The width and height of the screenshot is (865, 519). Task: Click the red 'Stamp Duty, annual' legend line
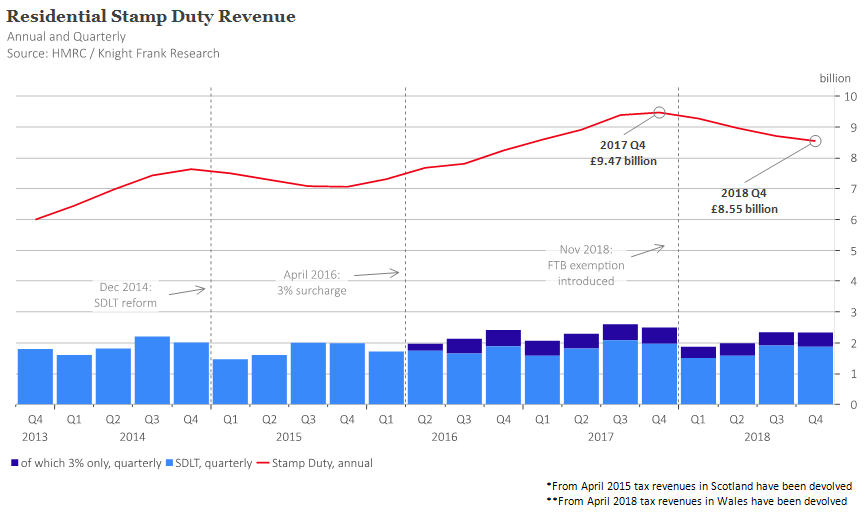pyautogui.click(x=265, y=463)
